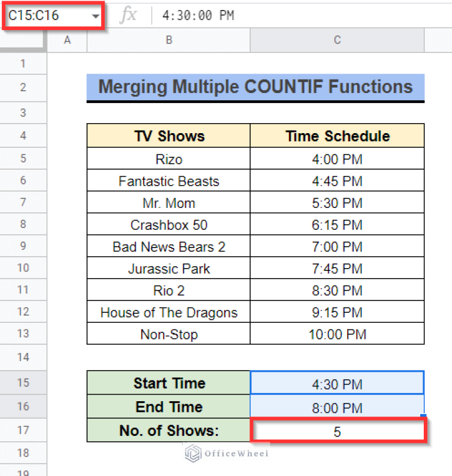This screenshot has height=476, width=452.
Task: Click the fx function icon
Action: click(127, 15)
